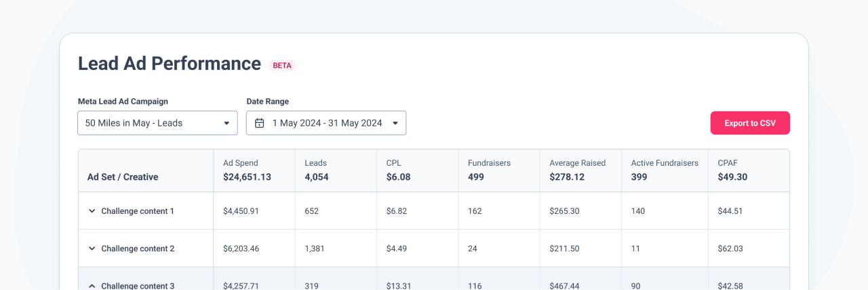The image size is (868, 290).
Task: Click the CPAF total $49.30
Action: [732, 177]
